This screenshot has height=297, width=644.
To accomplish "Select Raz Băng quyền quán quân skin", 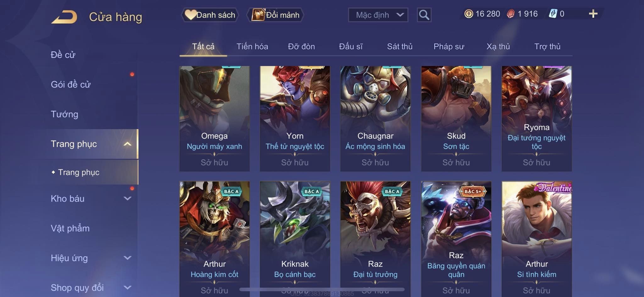I will [456, 239].
